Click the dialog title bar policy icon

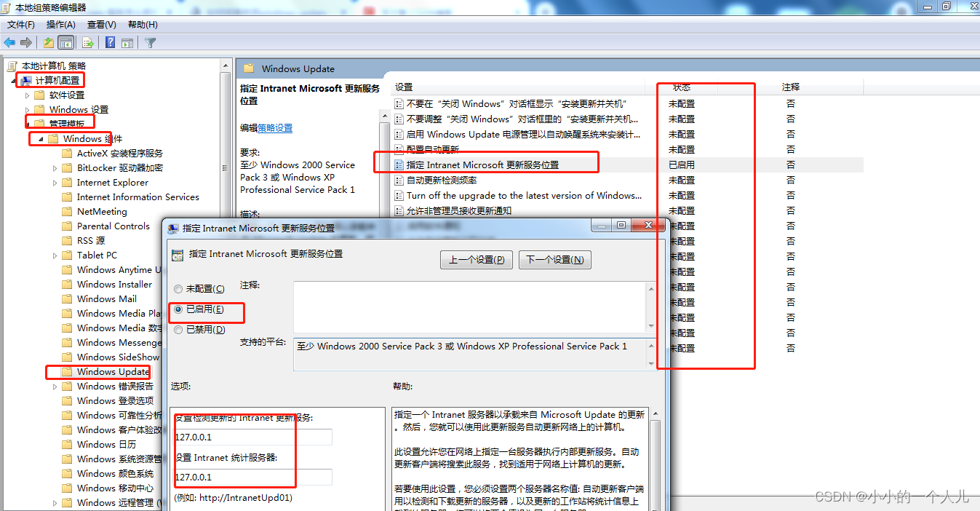coord(173,228)
